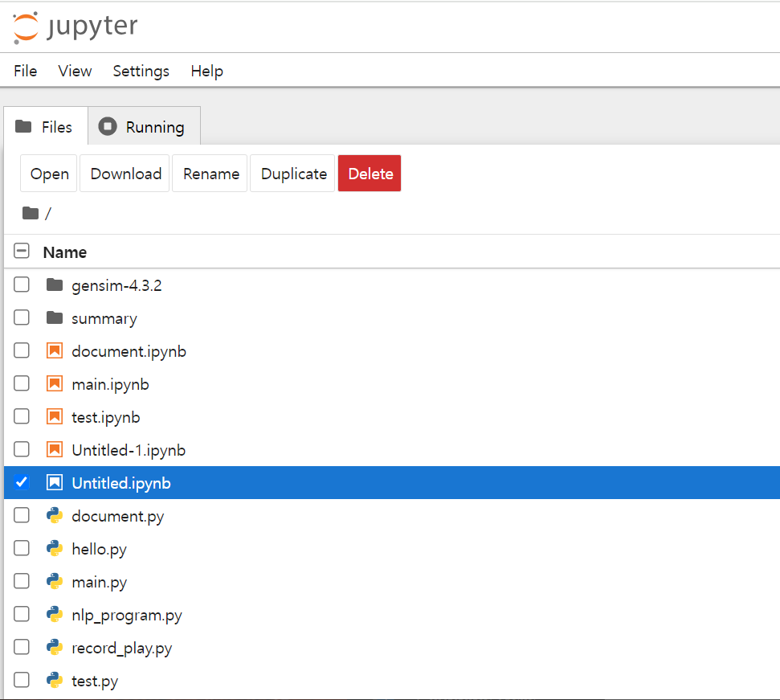The height and width of the screenshot is (700, 780).
Task: Click the Open button
Action: tap(49, 174)
